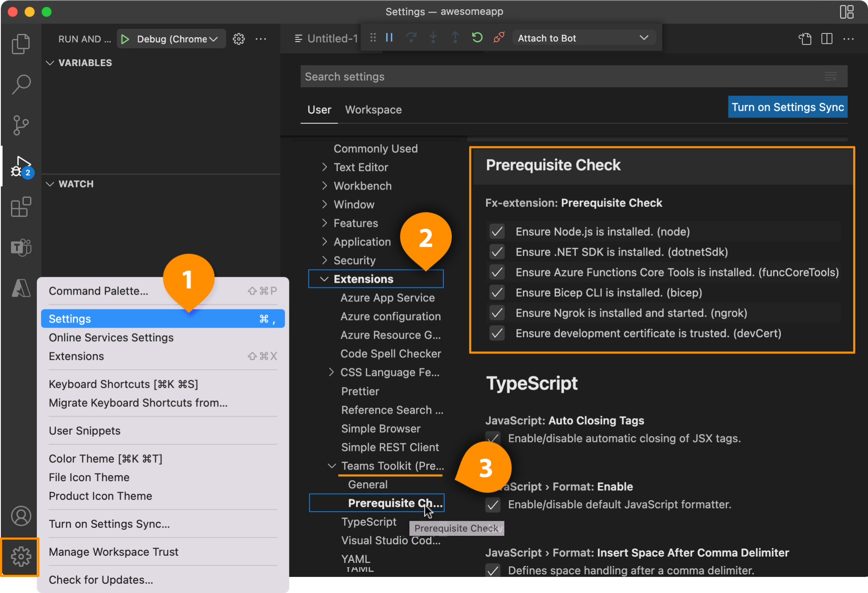
Task: Expand the Text Editor settings category
Action: [x=361, y=167]
